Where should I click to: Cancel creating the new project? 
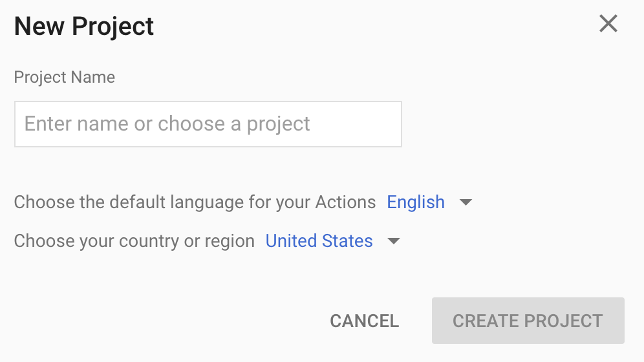(364, 321)
